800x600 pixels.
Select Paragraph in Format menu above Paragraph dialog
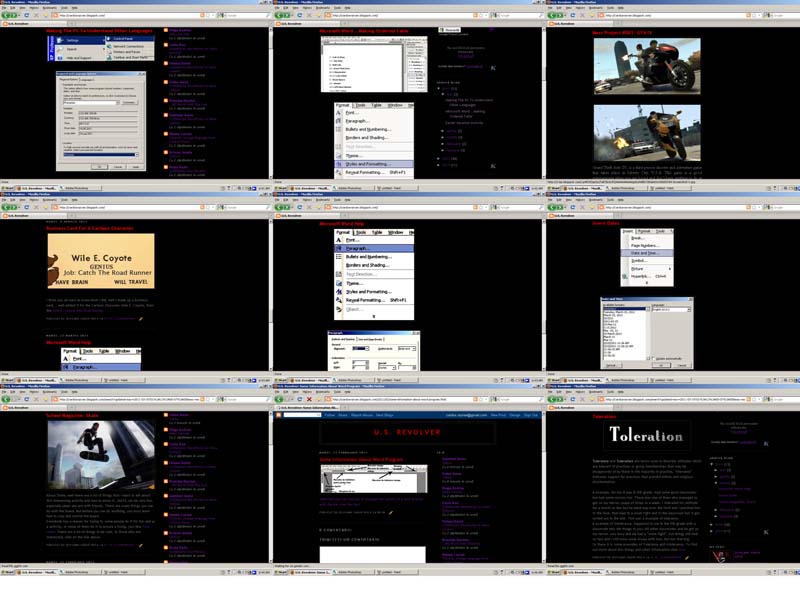click(x=374, y=248)
